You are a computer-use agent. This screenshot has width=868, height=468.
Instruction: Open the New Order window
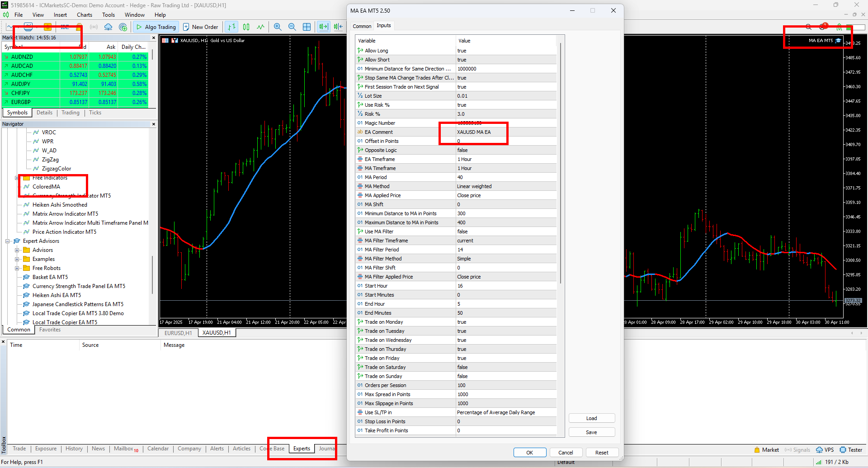click(x=200, y=27)
